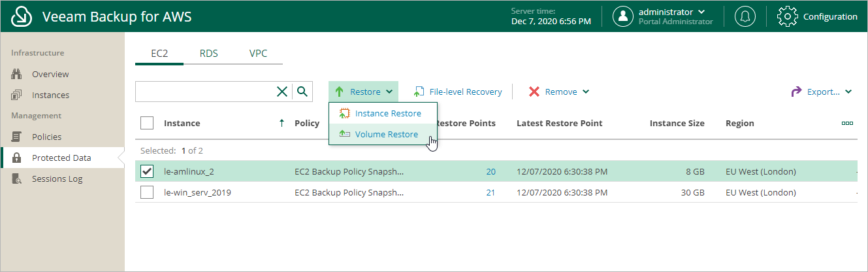Click the File-level Recovery button
This screenshot has height=272, width=868.
click(458, 92)
